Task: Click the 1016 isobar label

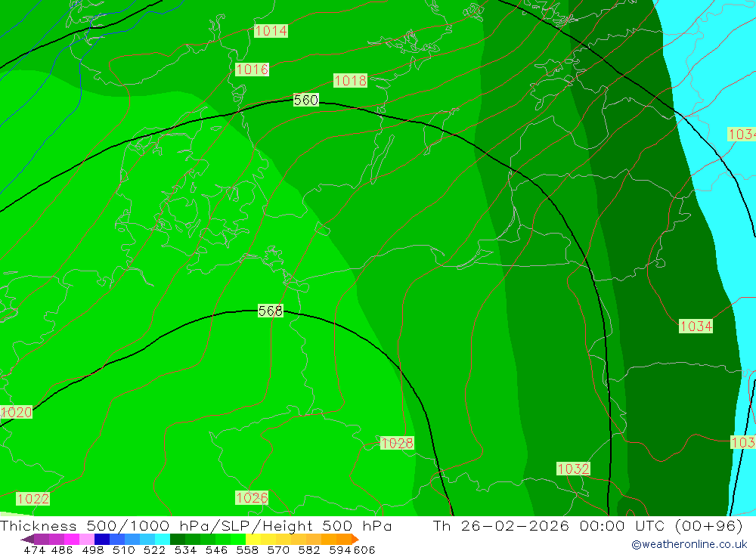Action: coord(253,70)
